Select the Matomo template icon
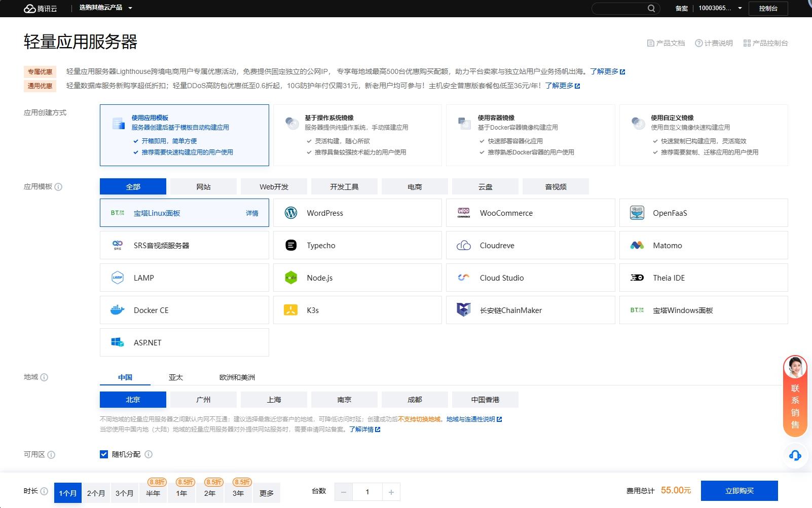 pyautogui.click(x=637, y=245)
